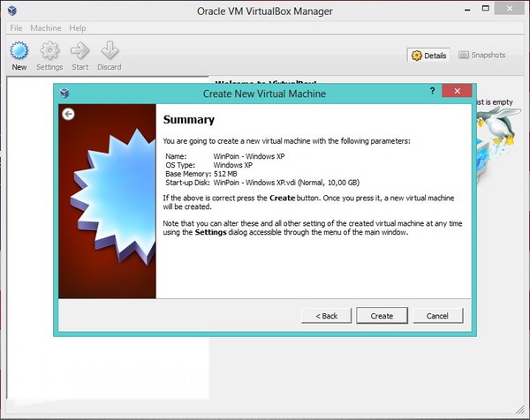The height and width of the screenshot is (420, 530).
Task: Switch to the Details view
Action: click(x=428, y=55)
